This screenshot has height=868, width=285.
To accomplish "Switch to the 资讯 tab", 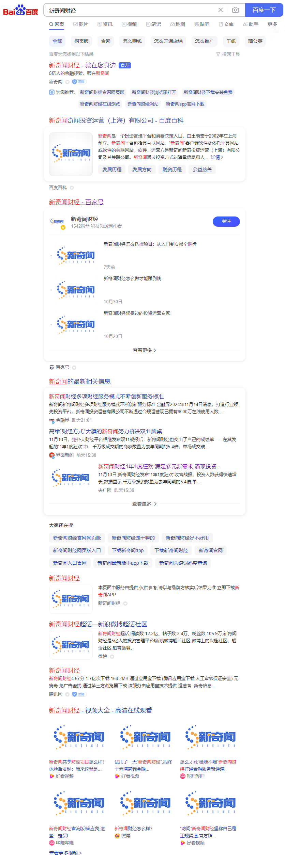I will coord(105,24).
